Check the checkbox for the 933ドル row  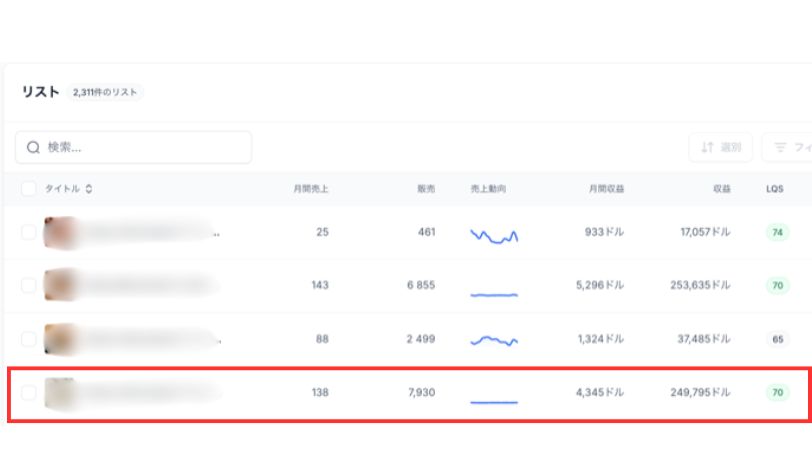point(28,232)
